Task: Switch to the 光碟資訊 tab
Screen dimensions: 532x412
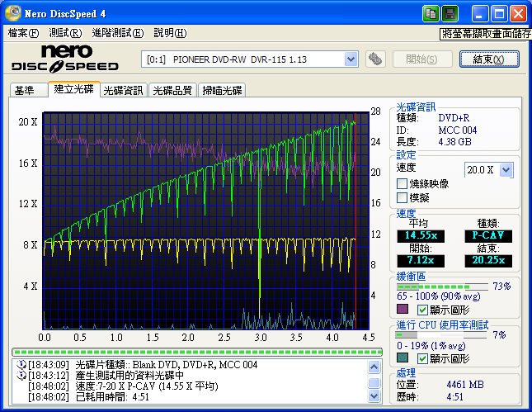Action: (124, 91)
